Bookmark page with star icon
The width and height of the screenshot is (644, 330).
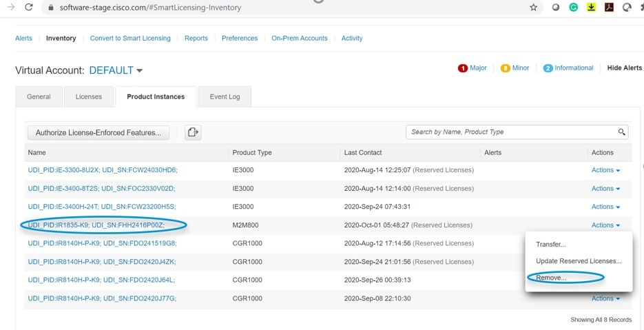534,8
